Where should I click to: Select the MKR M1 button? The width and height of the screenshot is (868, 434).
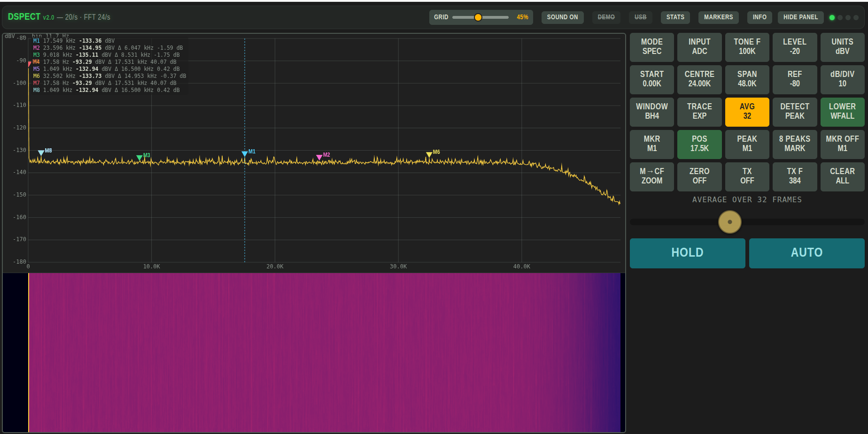coord(651,144)
